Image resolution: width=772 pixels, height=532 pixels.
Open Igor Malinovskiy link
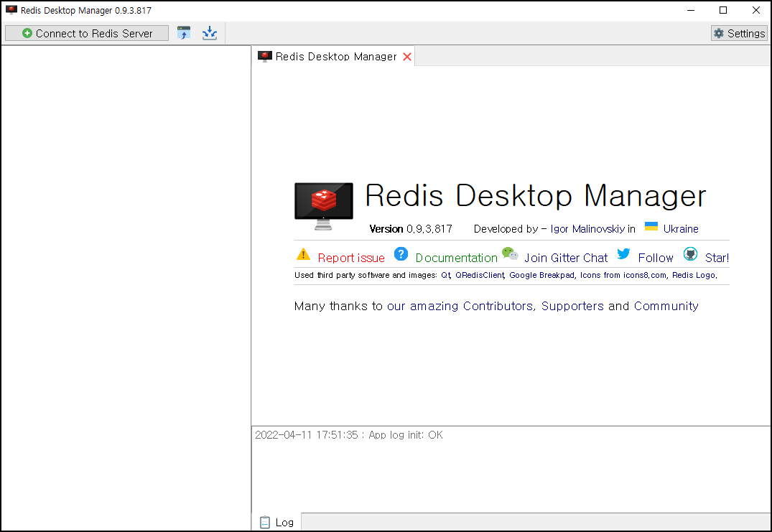[587, 229]
